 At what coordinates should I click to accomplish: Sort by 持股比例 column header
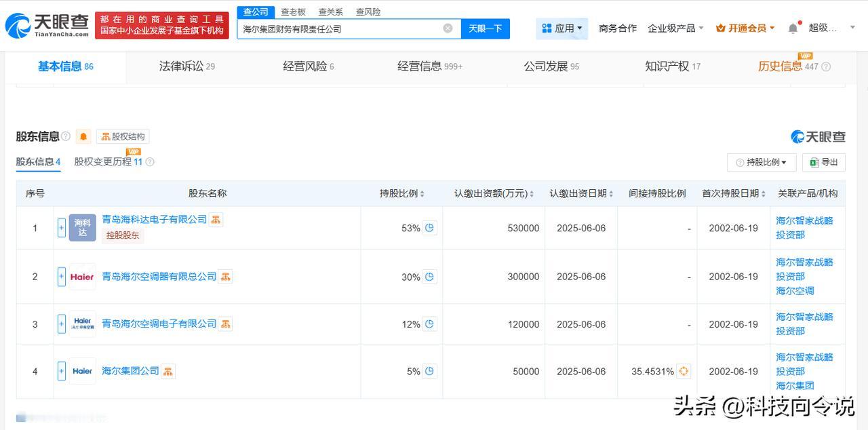(x=401, y=193)
